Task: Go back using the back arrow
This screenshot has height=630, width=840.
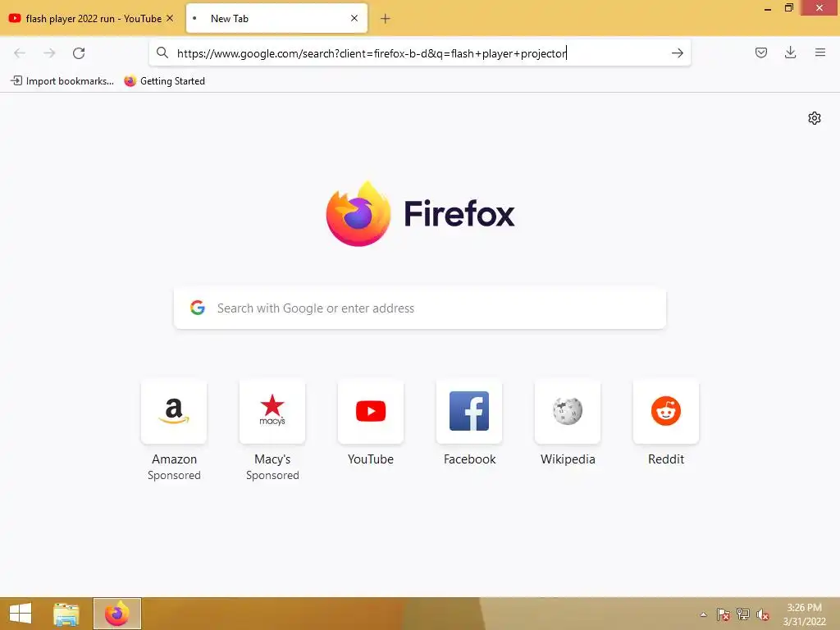Action: [20, 53]
